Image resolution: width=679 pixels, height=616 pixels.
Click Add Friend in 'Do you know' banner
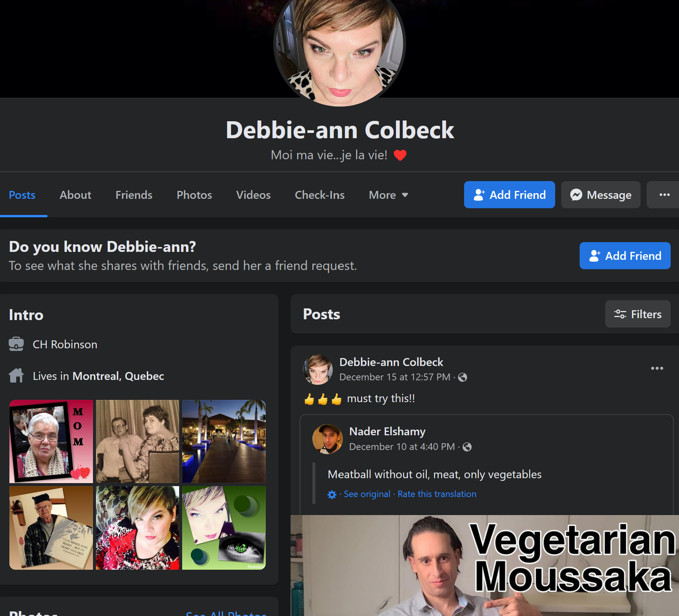pyautogui.click(x=625, y=256)
